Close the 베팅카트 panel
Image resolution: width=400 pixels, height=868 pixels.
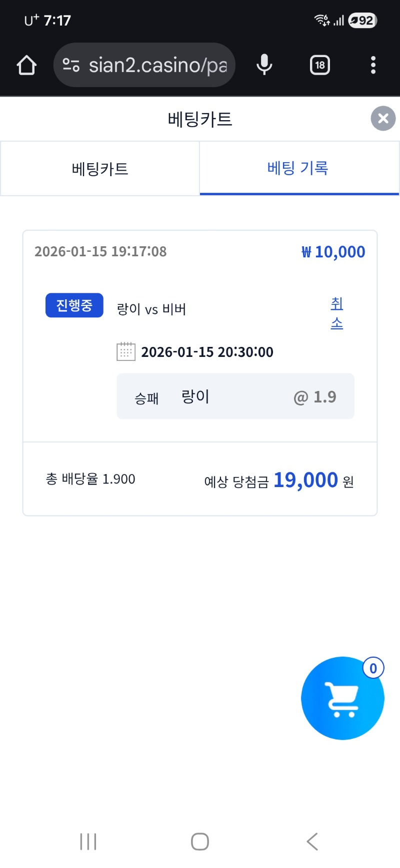[383, 119]
